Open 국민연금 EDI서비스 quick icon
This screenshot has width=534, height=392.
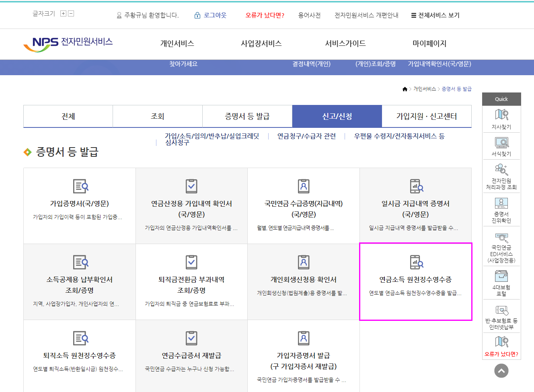click(501, 238)
